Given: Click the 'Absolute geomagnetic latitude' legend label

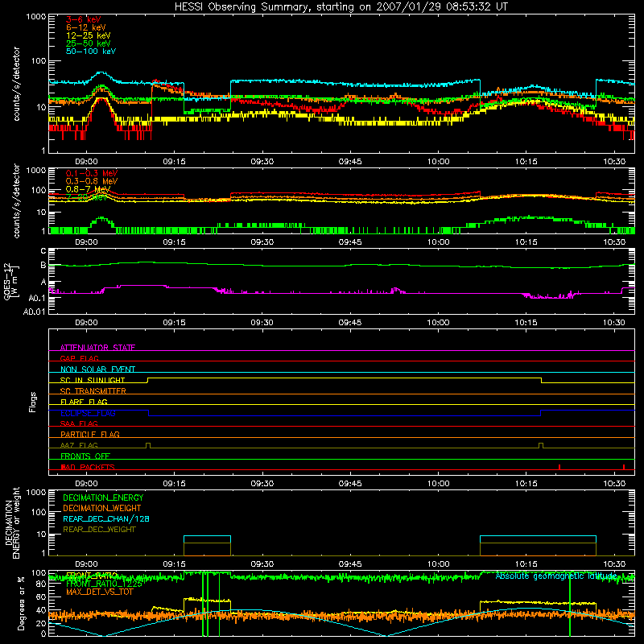Looking at the screenshot, I should 556,576.
